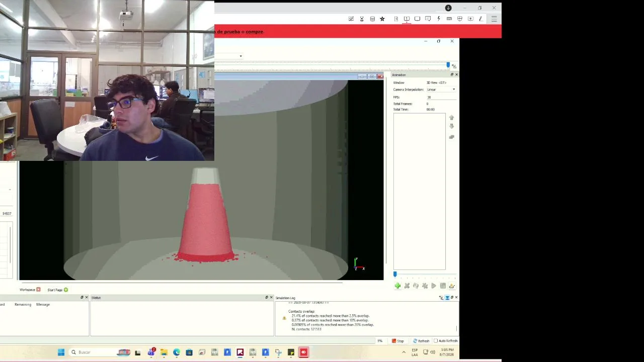Click the crosshair shield icon in toolbar
The image size is (644, 362).
pyautogui.click(x=460, y=19)
